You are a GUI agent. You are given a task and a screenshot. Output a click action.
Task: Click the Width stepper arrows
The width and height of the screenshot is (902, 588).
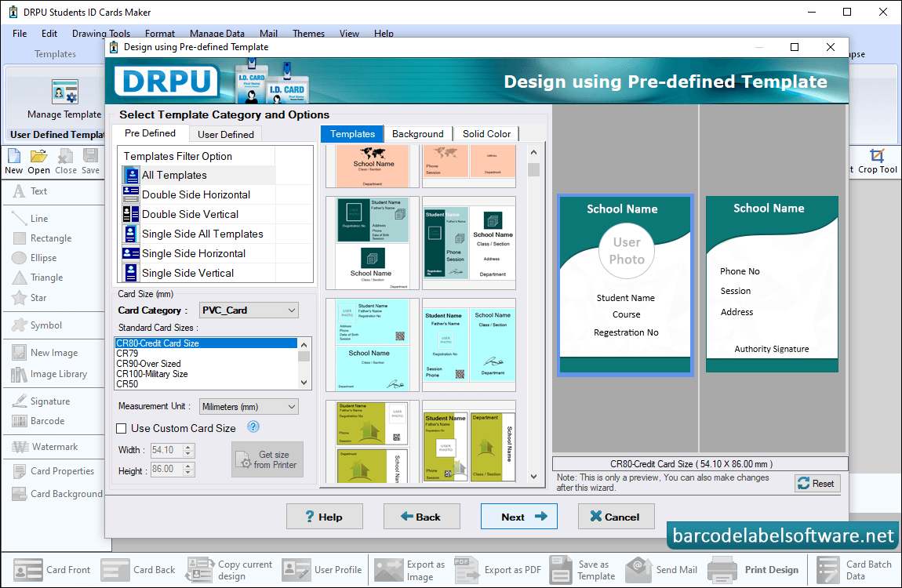pyautogui.click(x=188, y=450)
